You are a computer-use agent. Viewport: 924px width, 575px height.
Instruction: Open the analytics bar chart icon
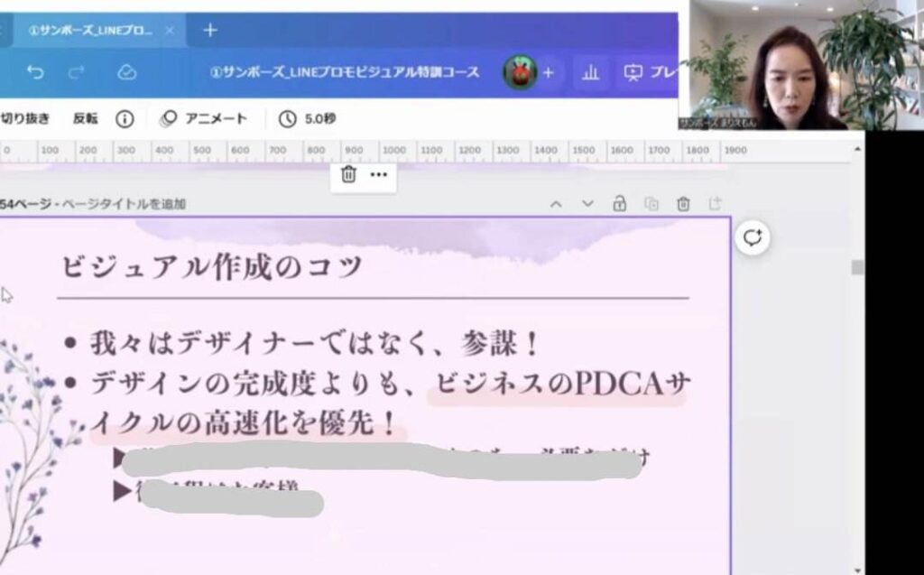(590, 72)
